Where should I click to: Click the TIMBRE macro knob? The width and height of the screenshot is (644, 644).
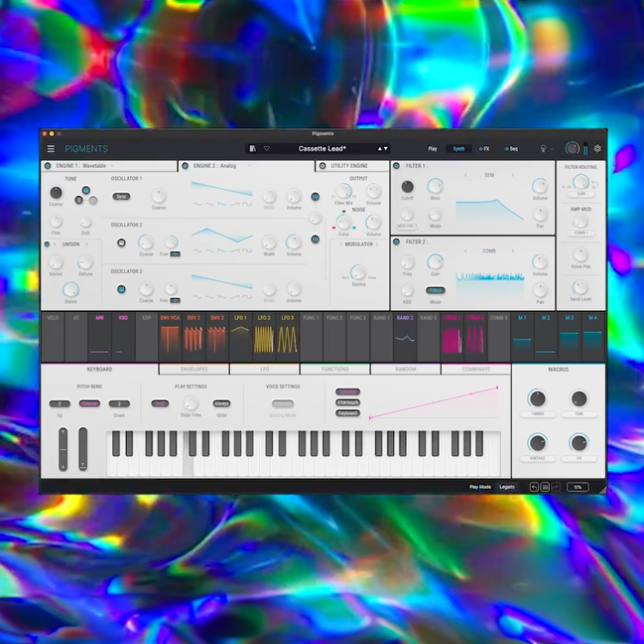pyautogui.click(x=537, y=399)
